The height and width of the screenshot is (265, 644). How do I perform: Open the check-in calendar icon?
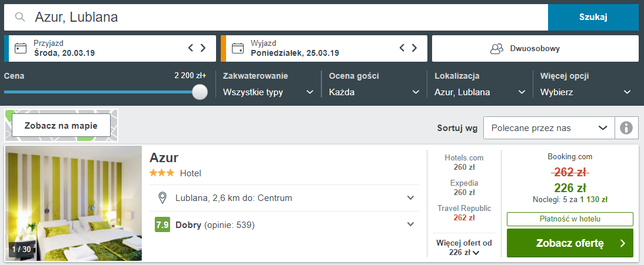[20, 48]
